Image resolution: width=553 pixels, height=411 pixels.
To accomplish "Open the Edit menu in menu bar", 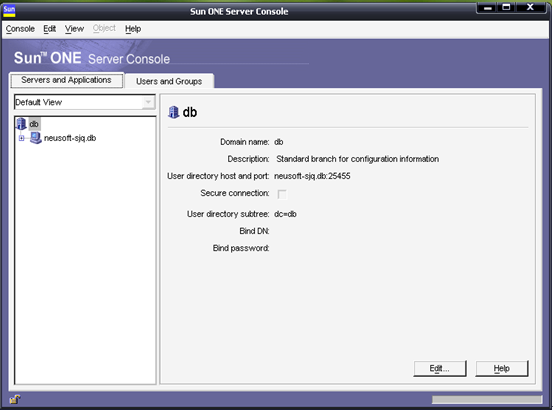I will pyautogui.click(x=50, y=29).
